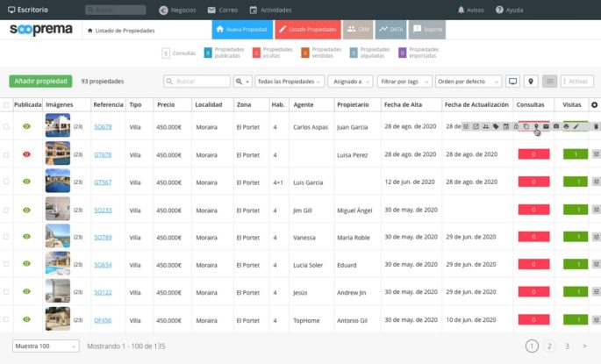Open the Filtrar por tags dropdown
The width and height of the screenshot is (601, 364).
(x=404, y=82)
